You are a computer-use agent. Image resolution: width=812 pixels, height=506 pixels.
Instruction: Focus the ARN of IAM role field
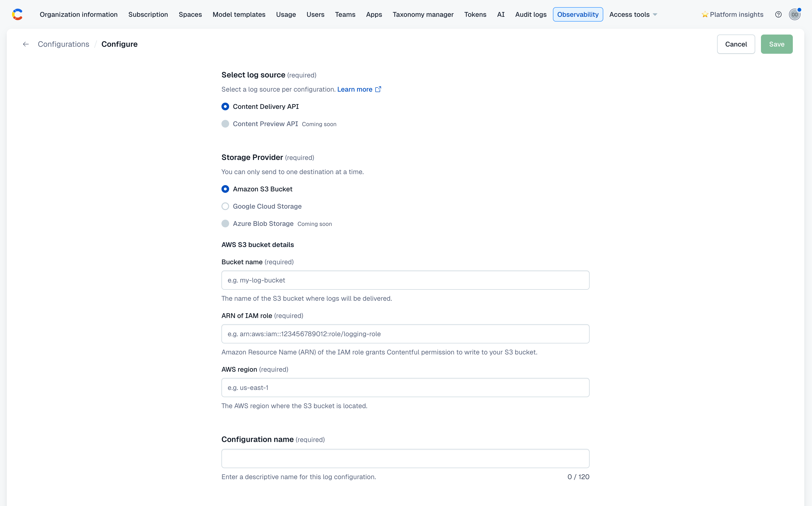405,334
